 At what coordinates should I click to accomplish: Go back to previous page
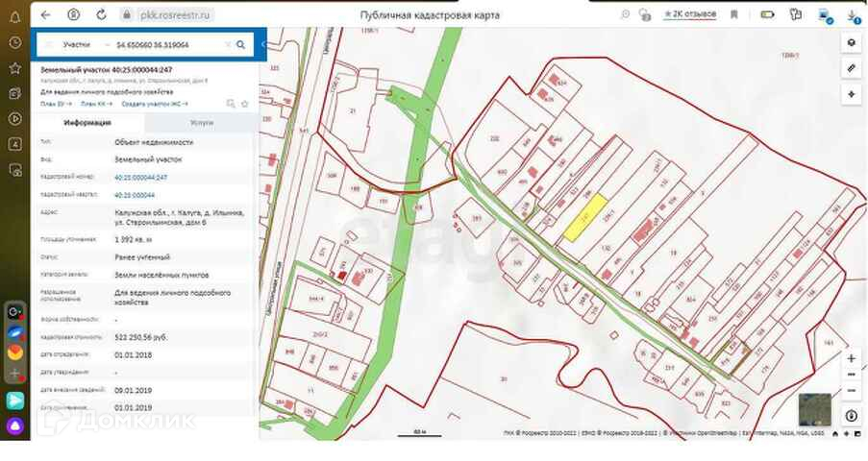point(45,15)
